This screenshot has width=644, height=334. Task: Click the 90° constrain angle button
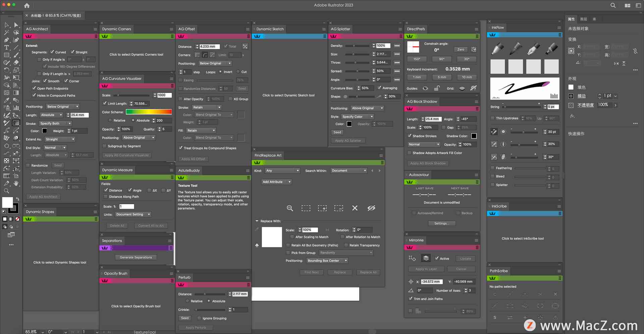point(442,59)
